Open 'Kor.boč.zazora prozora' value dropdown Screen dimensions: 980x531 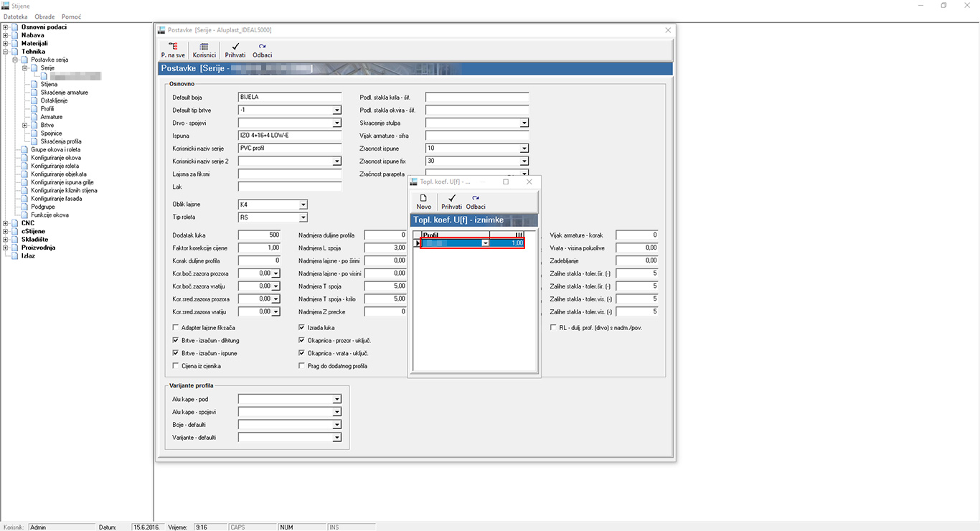pyautogui.click(x=276, y=273)
